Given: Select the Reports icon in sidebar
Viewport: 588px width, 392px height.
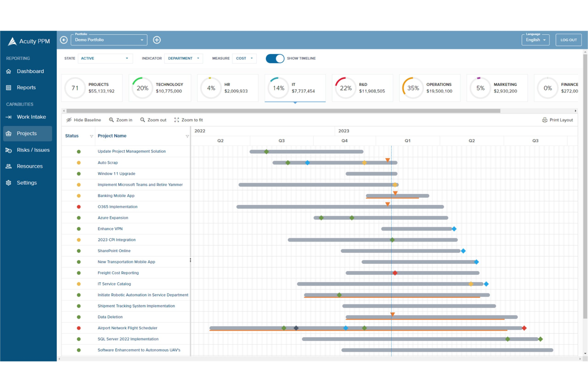Looking at the screenshot, I should pyautogui.click(x=9, y=87).
